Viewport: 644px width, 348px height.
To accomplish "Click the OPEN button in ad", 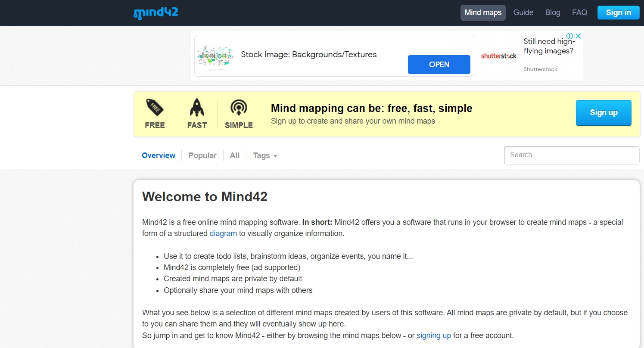I will 439,65.
